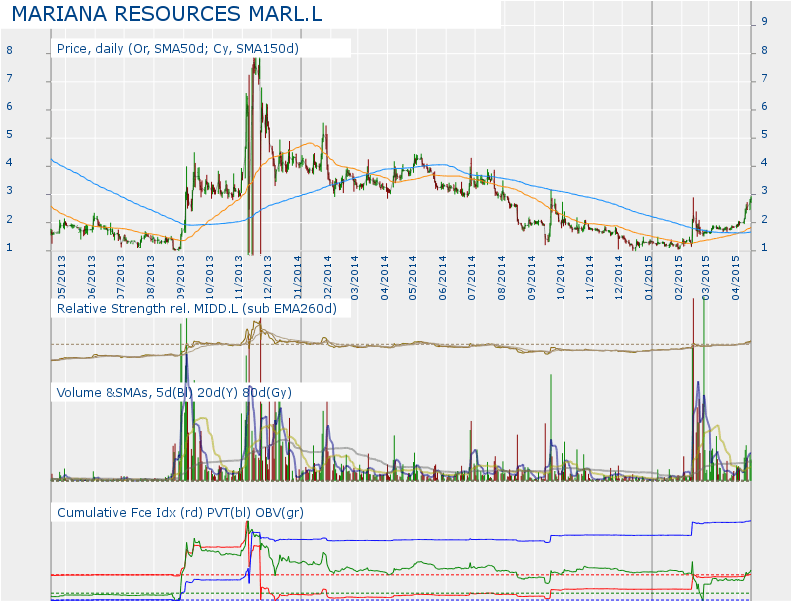Select the 08/2014 date axis label
Screen dimensions: 791x601
(501, 278)
